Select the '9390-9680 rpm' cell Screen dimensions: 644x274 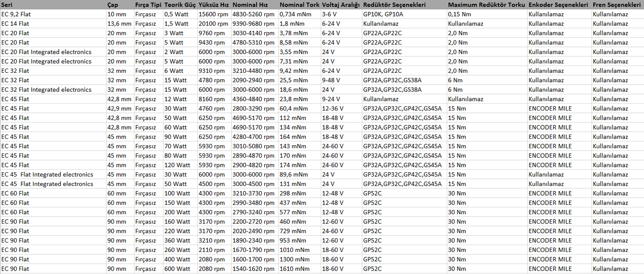[x=254, y=23]
